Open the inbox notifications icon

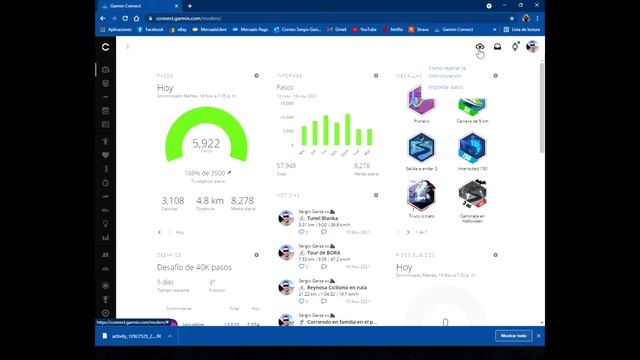click(497, 47)
